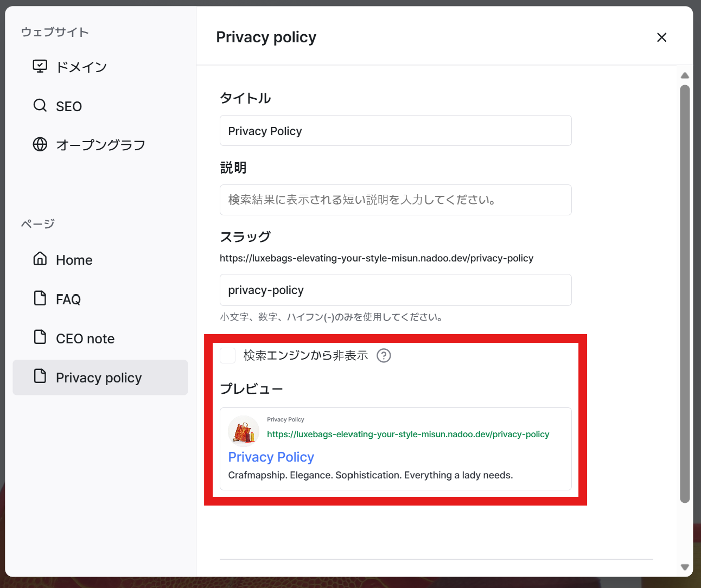Screen dimensions: 701x588
Task: Click the scrollbar up arrow
Action: pyautogui.click(x=685, y=75)
